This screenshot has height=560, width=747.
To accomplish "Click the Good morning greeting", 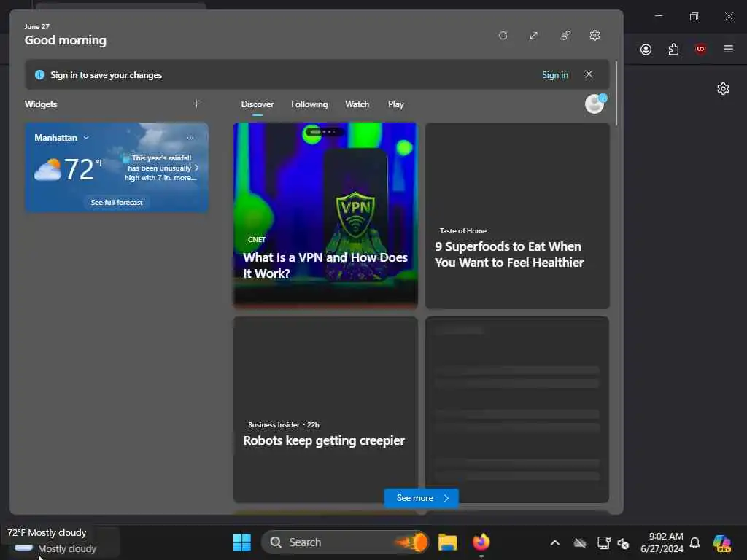I will click(x=66, y=41).
